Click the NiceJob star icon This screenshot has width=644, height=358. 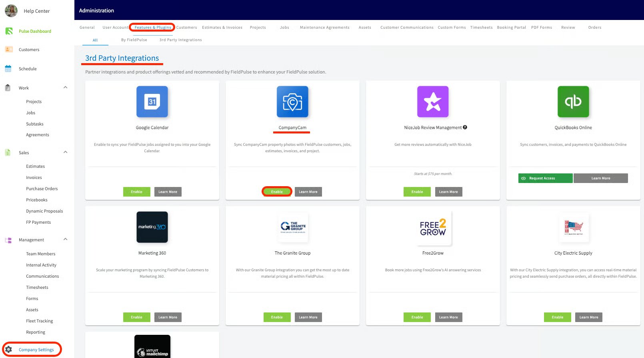point(433,101)
